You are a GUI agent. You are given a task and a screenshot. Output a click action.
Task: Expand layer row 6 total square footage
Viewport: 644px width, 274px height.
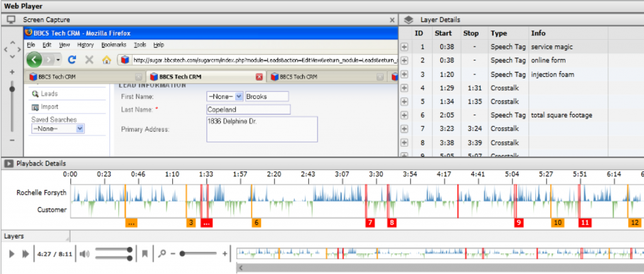click(404, 115)
